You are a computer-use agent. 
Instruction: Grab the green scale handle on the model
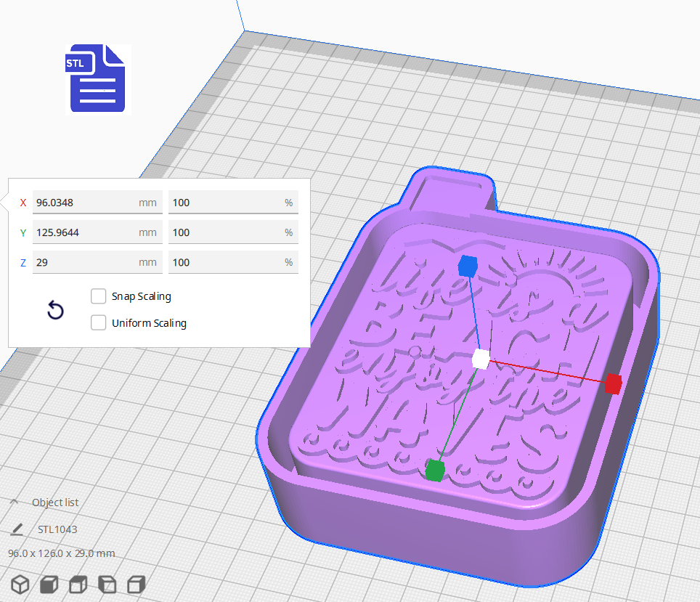click(435, 471)
